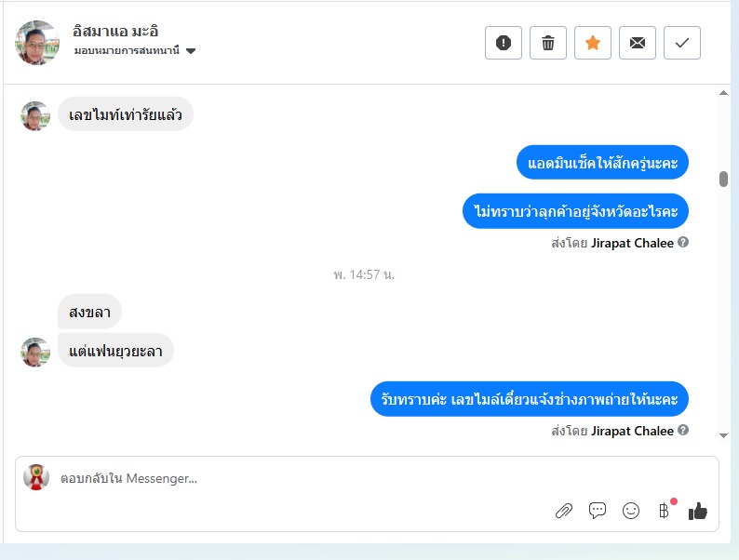Click the scroll up arrow of chat

[723, 93]
